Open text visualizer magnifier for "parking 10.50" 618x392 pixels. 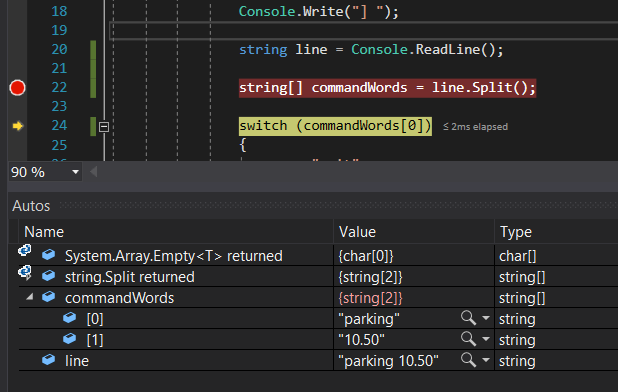(468, 359)
